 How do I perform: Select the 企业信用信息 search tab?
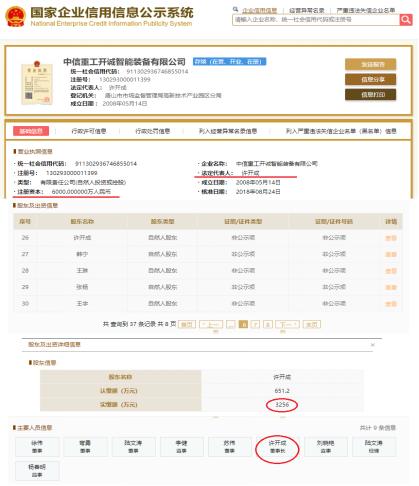click(259, 11)
